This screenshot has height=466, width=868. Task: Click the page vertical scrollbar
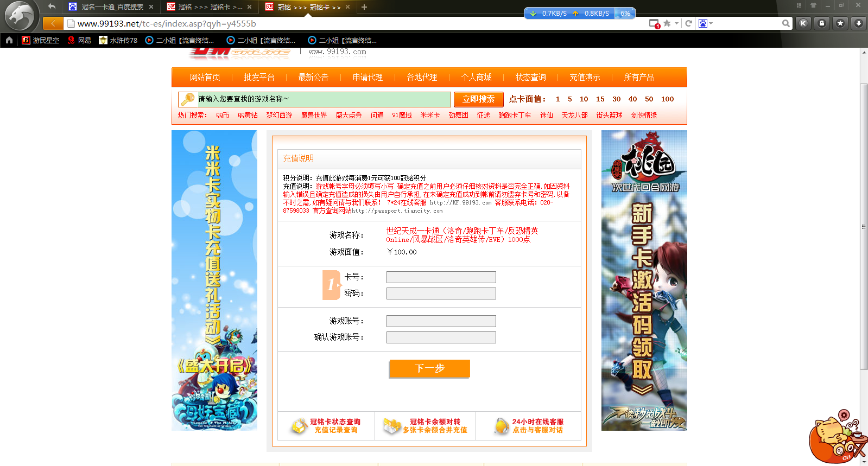pos(864,227)
